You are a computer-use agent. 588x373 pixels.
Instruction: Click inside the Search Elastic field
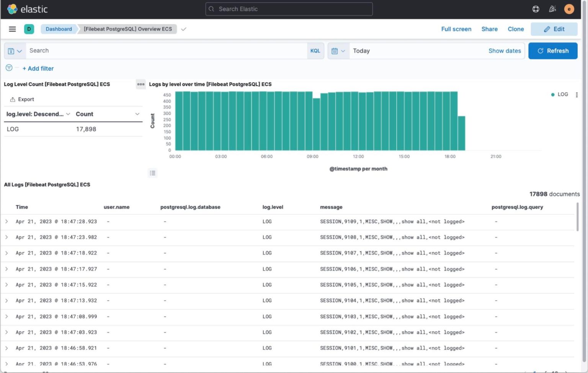[x=289, y=9]
